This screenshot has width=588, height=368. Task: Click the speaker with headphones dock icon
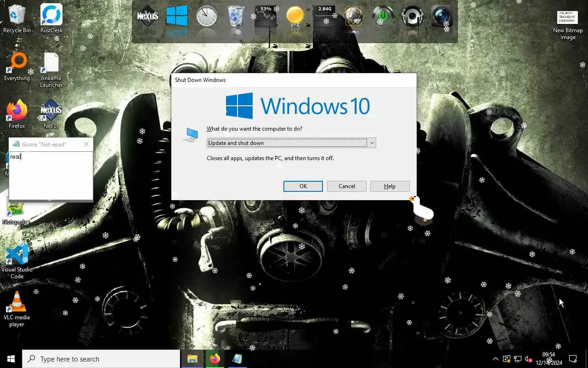pos(412,17)
